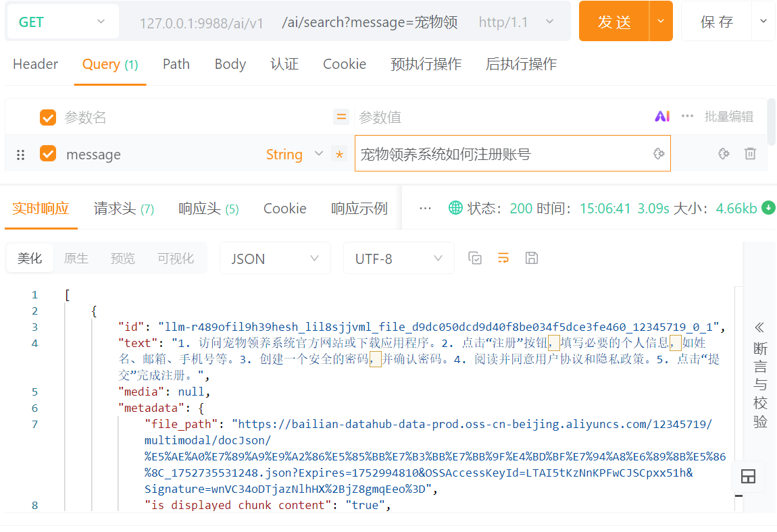This screenshot has height=532, width=777.
Task: Click status code 200
Action: [521, 209]
